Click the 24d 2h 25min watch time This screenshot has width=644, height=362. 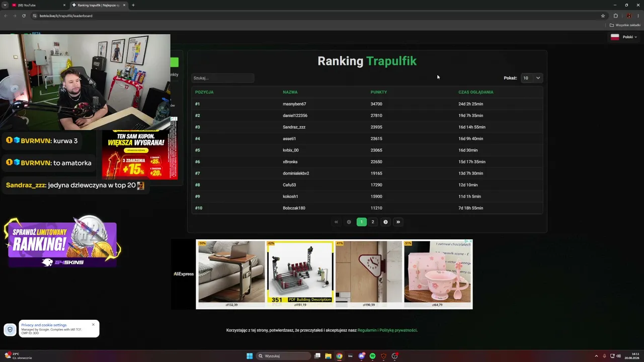[x=470, y=104]
